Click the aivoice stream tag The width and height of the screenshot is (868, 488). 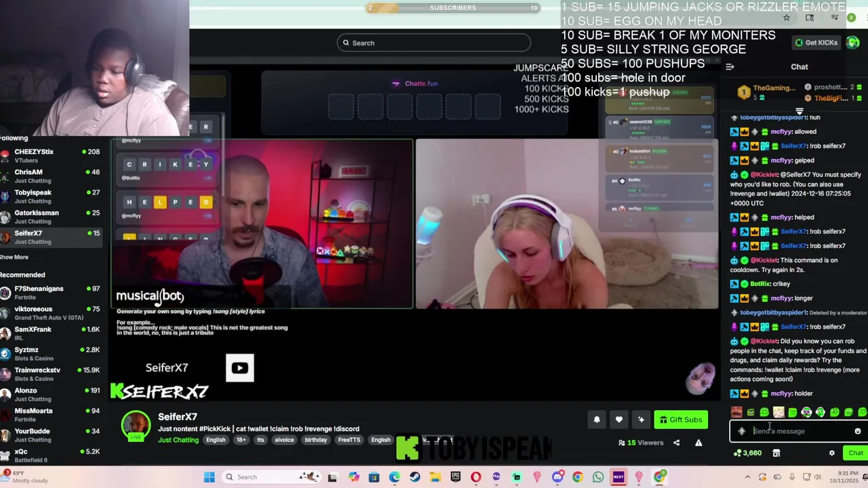click(x=284, y=440)
